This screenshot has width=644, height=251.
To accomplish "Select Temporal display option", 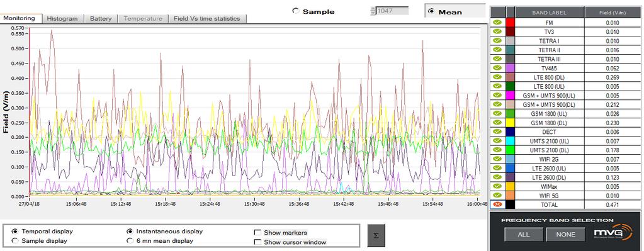I will coord(15,231).
